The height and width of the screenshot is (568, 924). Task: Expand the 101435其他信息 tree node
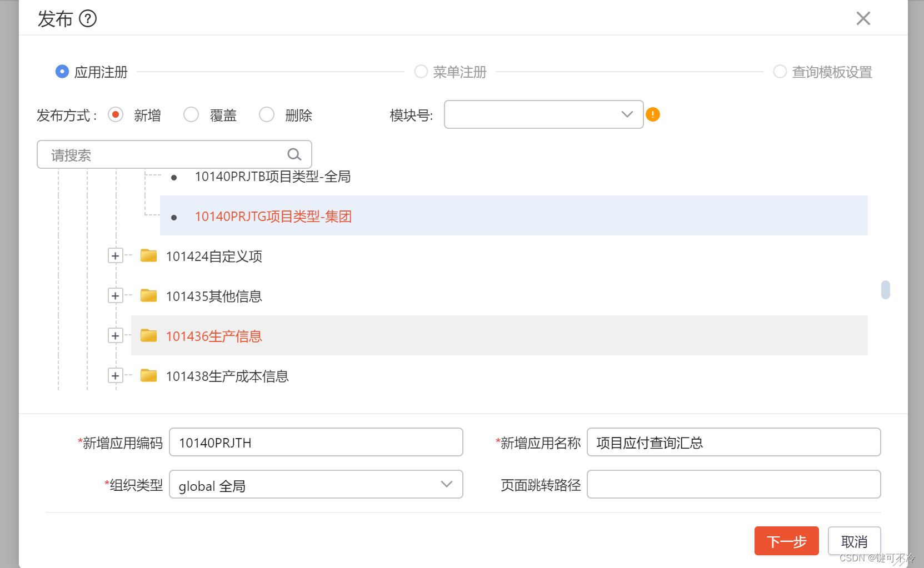pos(115,295)
